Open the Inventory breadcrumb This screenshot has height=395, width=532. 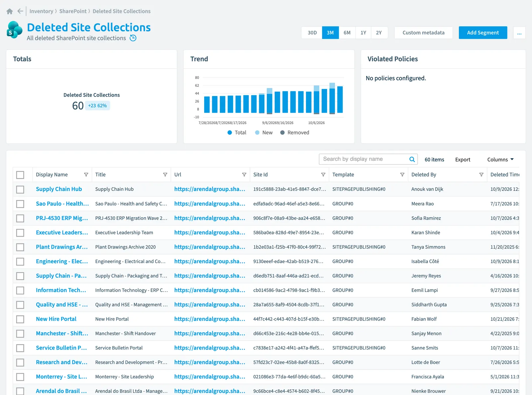coord(41,11)
